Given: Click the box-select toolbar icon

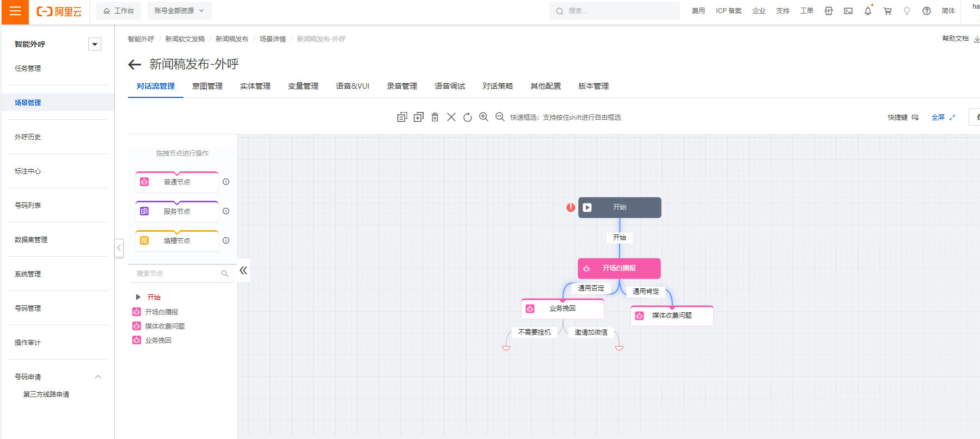Looking at the screenshot, I should [402, 117].
